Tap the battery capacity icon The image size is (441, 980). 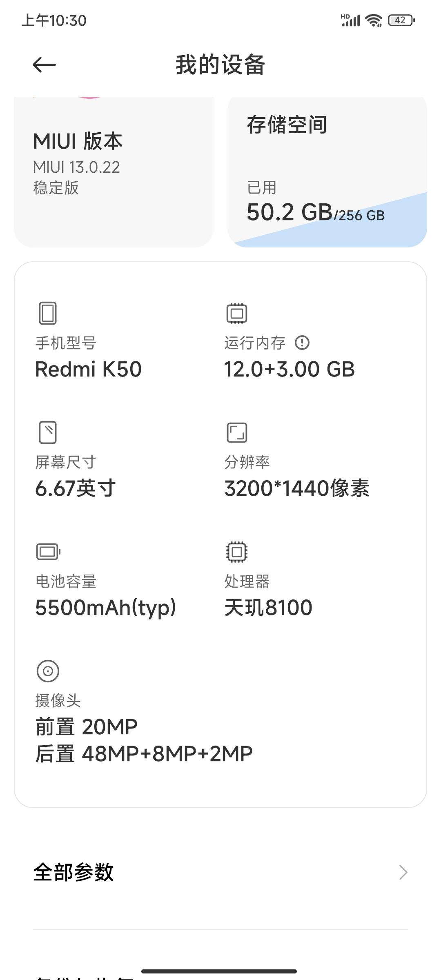[48, 552]
